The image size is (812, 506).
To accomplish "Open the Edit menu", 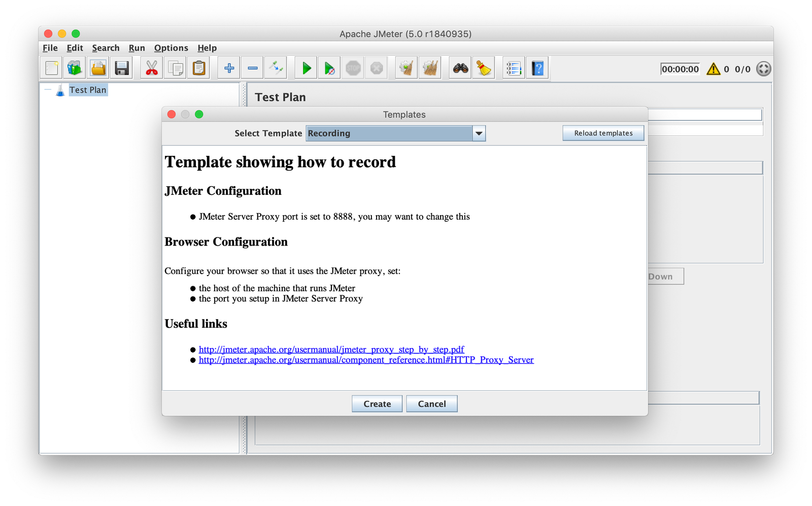I will point(75,48).
